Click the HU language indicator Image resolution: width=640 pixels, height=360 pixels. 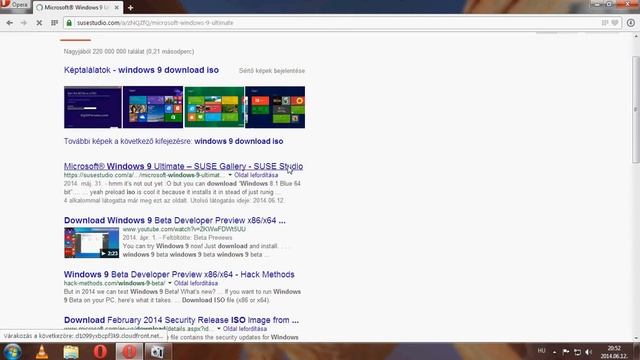coord(542,351)
